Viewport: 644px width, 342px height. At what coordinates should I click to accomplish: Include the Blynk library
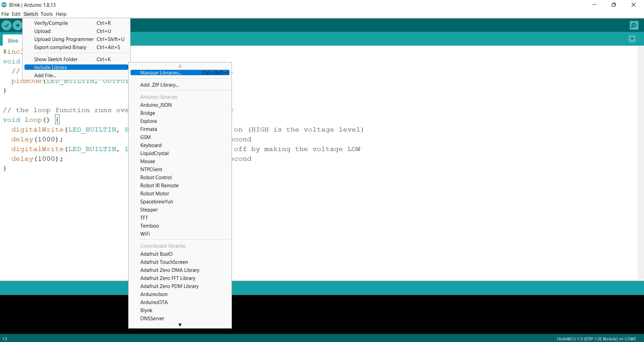click(x=180, y=310)
